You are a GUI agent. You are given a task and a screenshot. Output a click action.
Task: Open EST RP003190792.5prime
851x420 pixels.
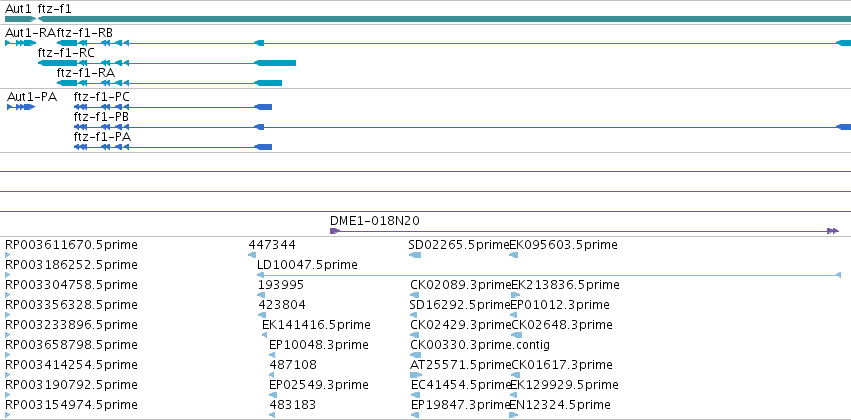tap(71, 385)
